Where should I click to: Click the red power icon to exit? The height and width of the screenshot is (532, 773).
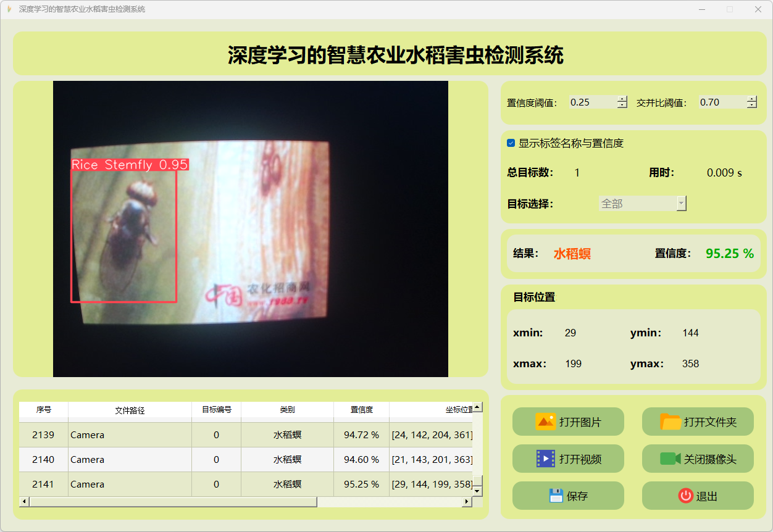[685, 496]
